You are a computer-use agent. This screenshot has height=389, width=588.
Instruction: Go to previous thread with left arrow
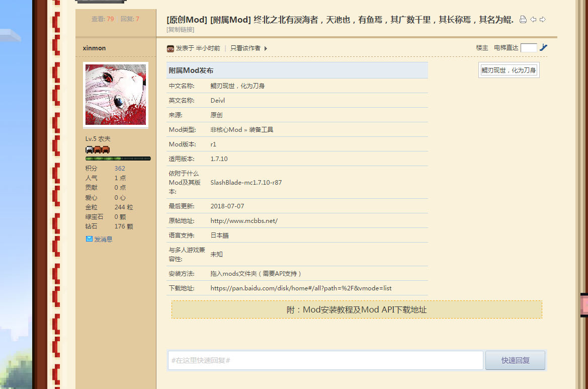point(534,20)
